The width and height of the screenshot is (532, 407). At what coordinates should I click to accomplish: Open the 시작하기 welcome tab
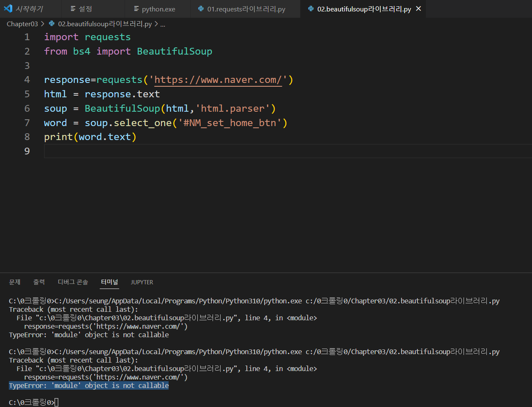click(29, 9)
